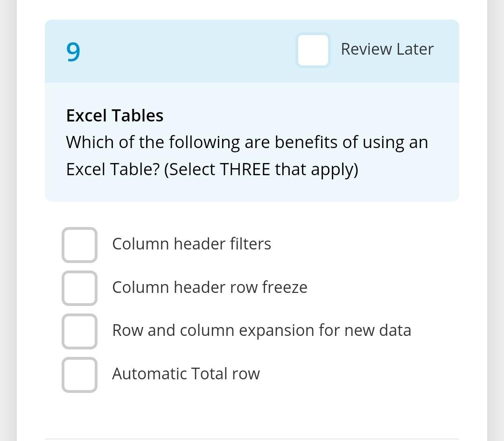Enable Row and column expansion checkbox
The width and height of the screenshot is (504, 441).
pos(79,331)
